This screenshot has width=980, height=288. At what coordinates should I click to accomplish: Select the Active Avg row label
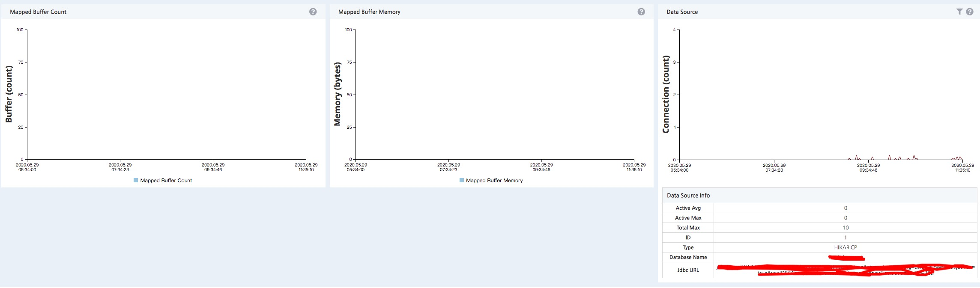click(688, 208)
